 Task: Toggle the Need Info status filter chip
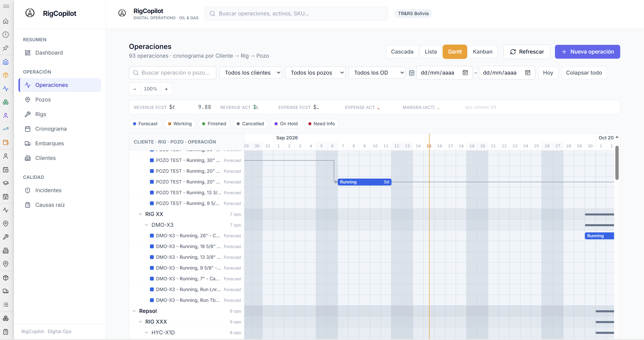[322, 124]
